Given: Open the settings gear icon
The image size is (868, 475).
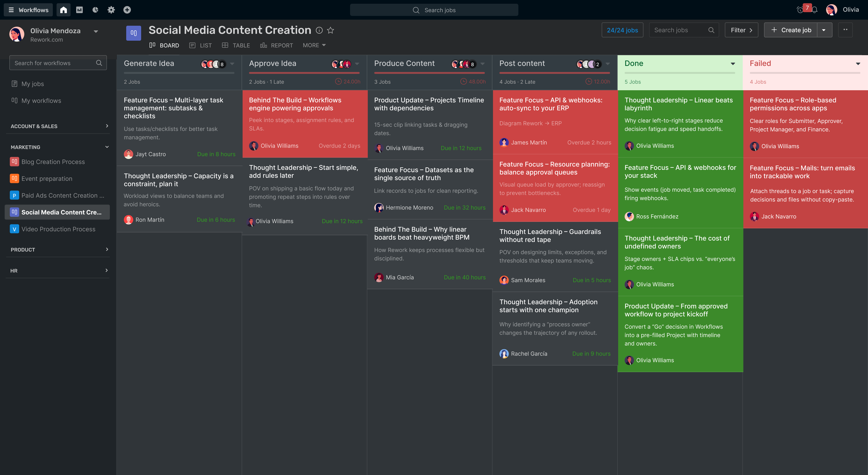Looking at the screenshot, I should 111,10.
